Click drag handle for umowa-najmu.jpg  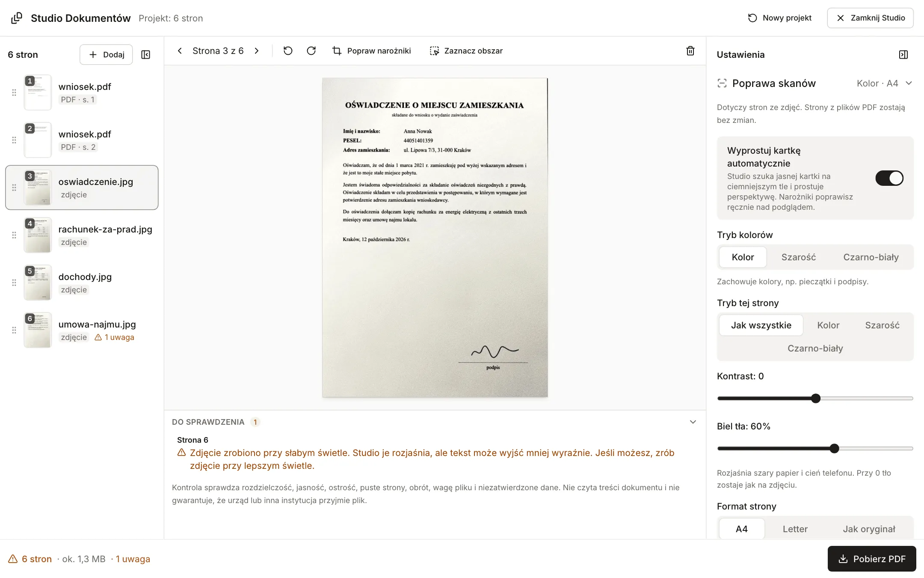[14, 330]
